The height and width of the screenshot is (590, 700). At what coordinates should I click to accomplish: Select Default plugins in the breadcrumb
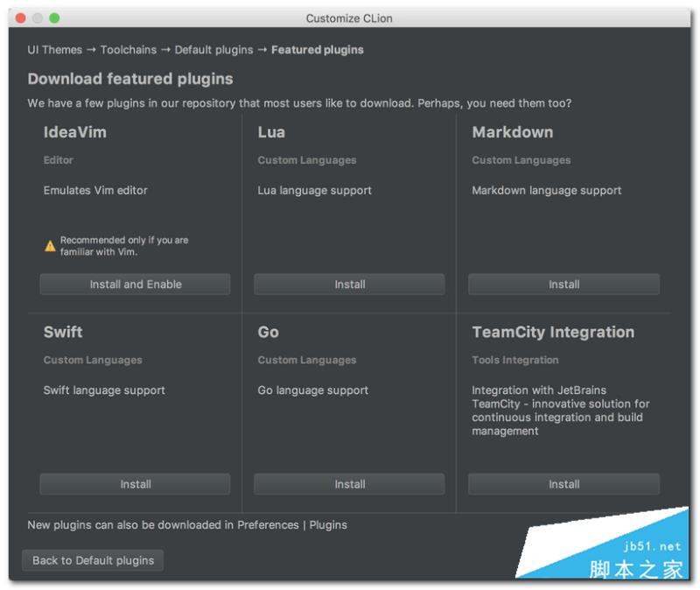tap(213, 50)
